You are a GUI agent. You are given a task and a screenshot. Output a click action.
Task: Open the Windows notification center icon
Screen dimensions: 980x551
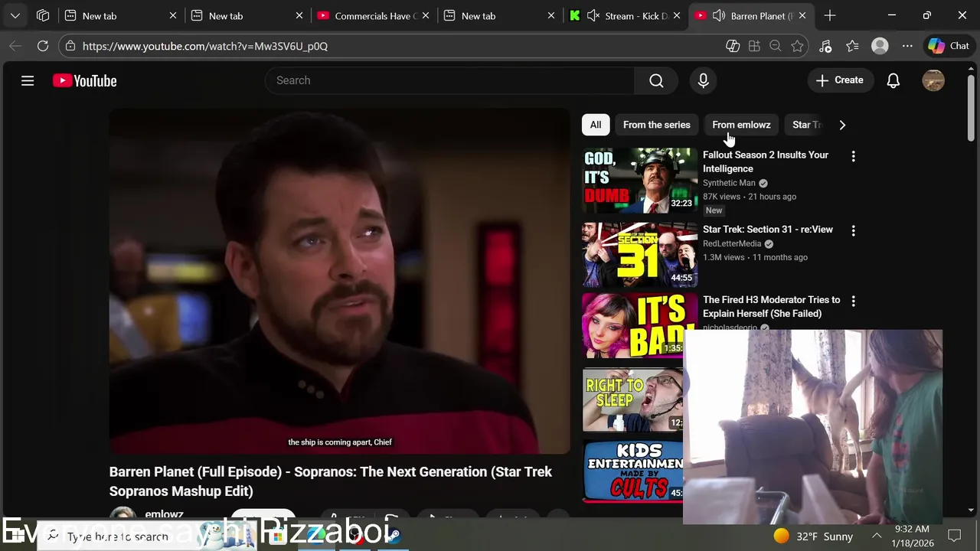click(955, 536)
